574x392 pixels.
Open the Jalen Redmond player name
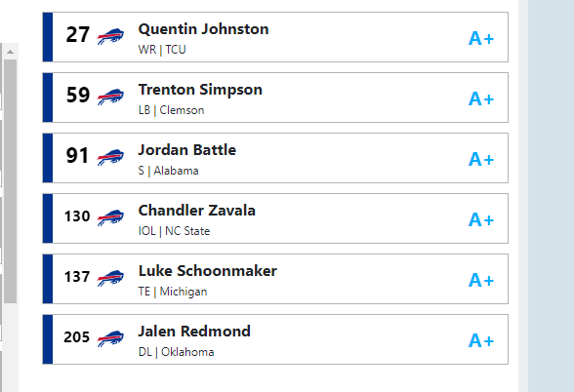point(194,332)
